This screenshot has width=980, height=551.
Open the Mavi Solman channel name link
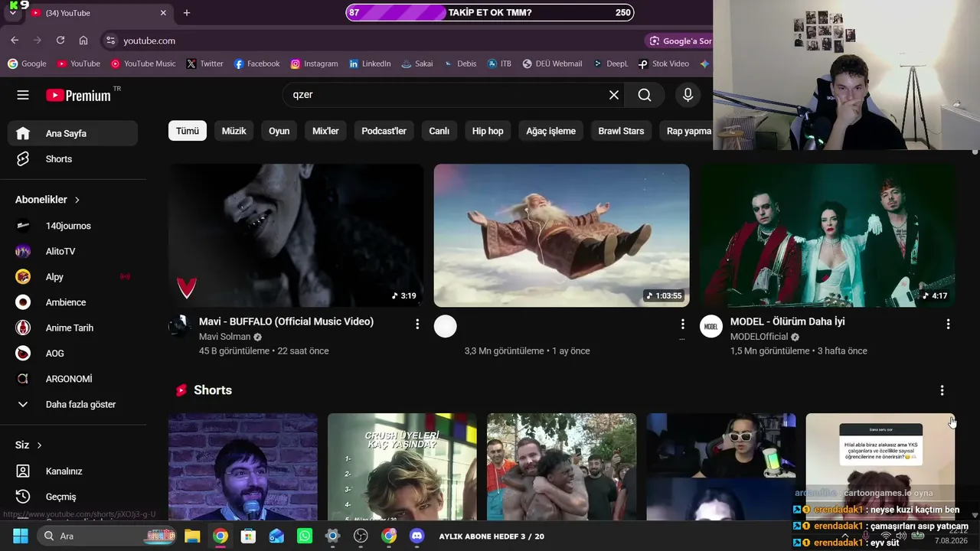click(x=225, y=337)
